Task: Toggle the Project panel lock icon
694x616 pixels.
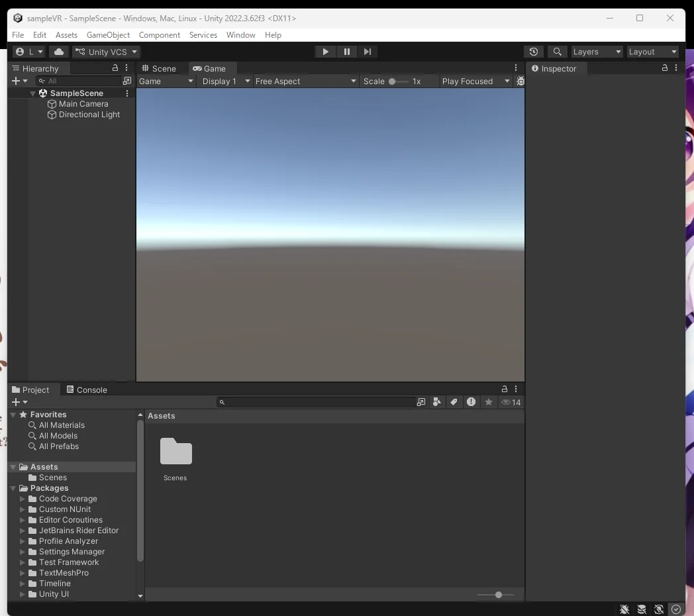Action: (x=505, y=389)
